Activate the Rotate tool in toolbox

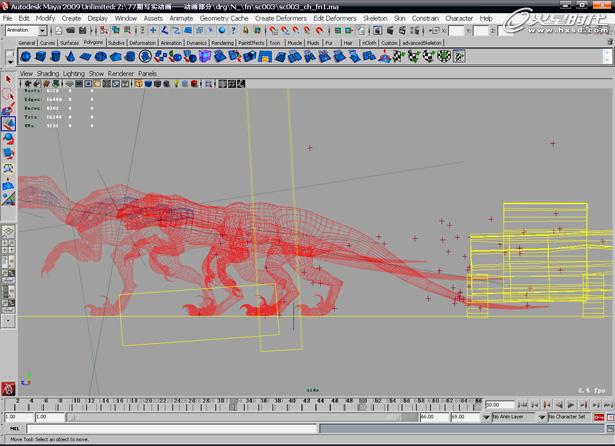(8, 138)
